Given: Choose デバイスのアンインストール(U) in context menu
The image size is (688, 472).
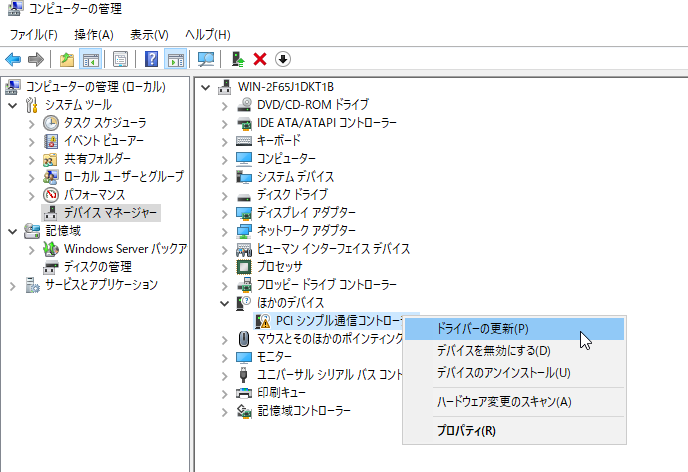Looking at the screenshot, I should tap(514, 373).
